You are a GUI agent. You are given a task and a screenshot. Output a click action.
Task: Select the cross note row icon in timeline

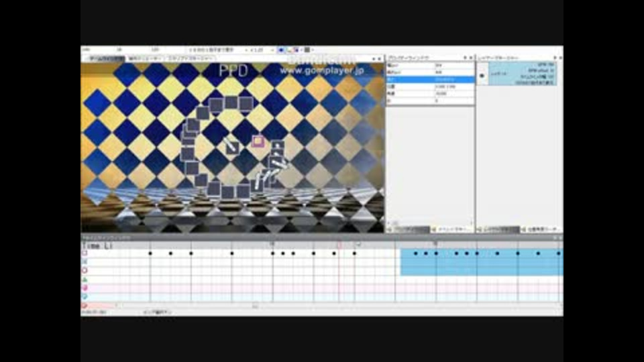click(85, 262)
